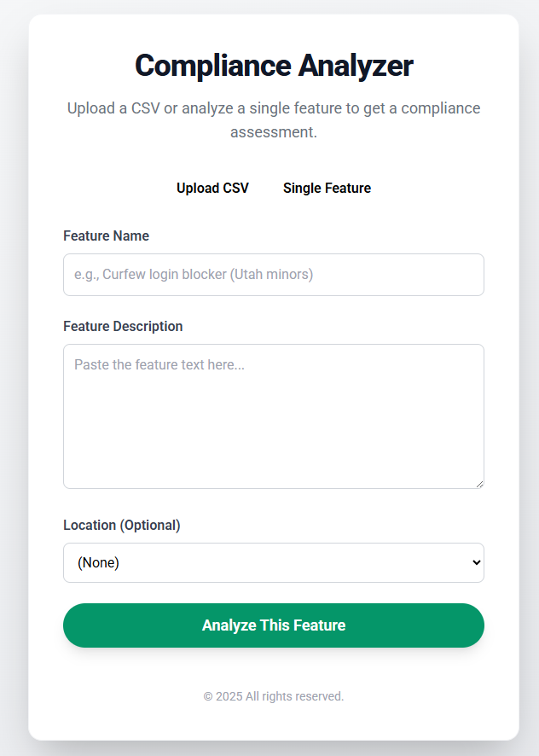
Task: Open the Location (Optional) dropdown
Action: click(x=273, y=562)
